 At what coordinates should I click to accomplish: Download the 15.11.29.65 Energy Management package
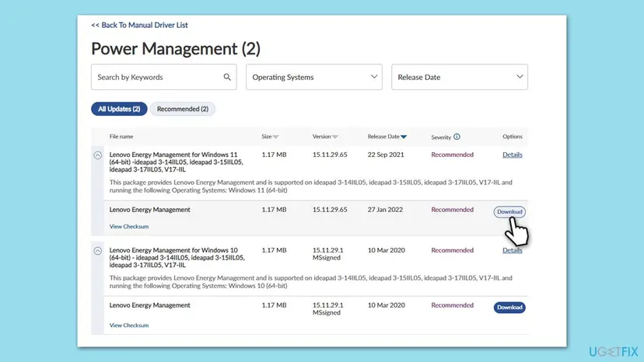(x=509, y=212)
